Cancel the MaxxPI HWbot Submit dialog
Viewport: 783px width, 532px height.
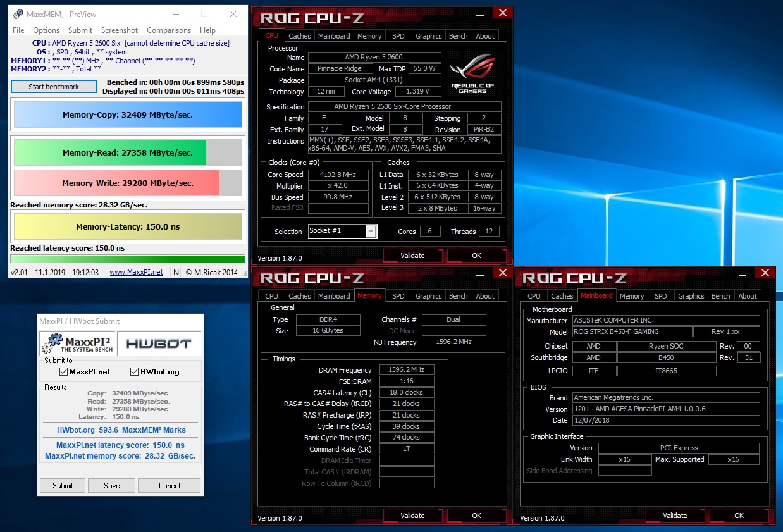(169, 485)
